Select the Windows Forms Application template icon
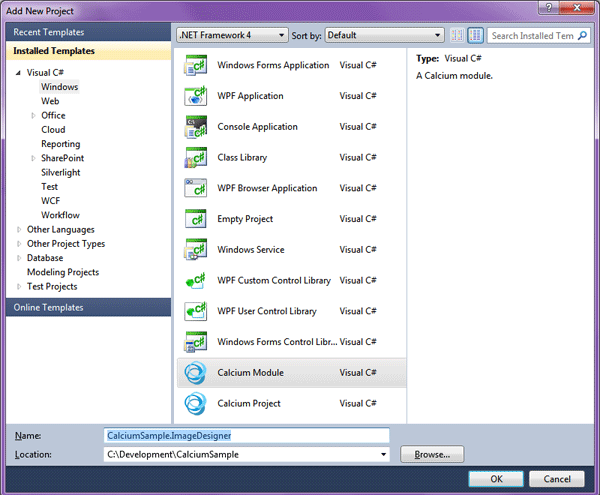 [x=196, y=65]
